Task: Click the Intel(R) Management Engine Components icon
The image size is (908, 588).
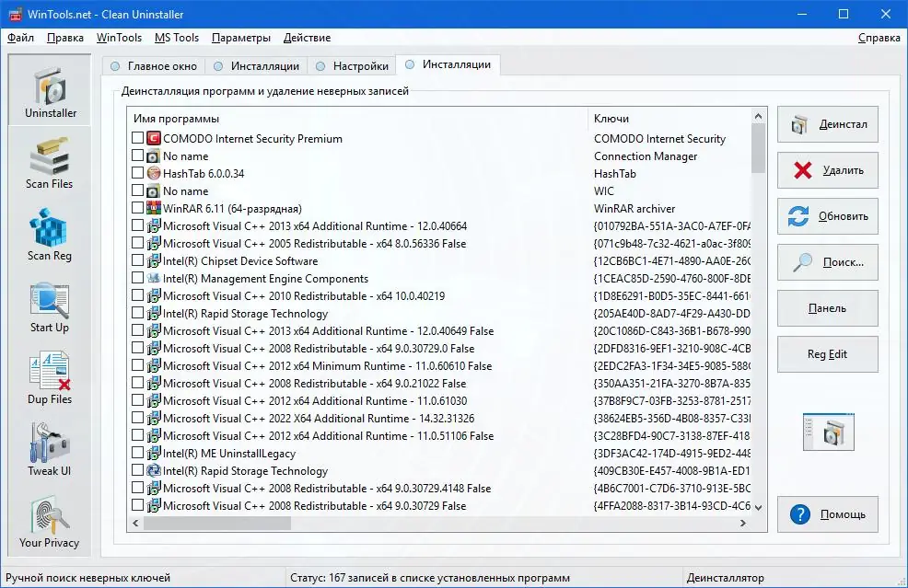Action: tap(154, 278)
